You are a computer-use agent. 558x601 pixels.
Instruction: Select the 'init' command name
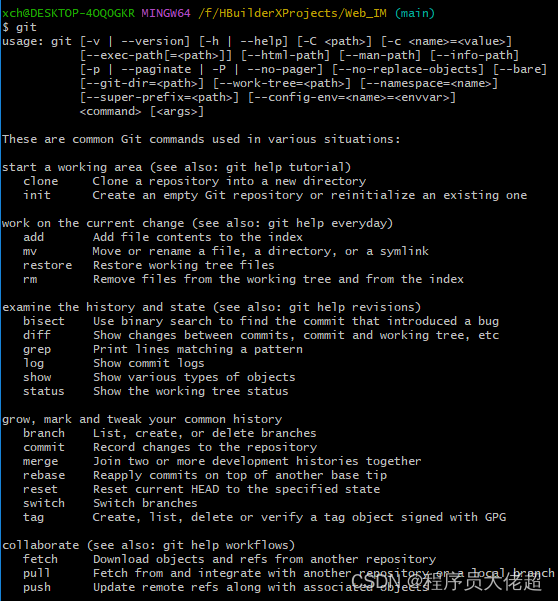pos(37,195)
